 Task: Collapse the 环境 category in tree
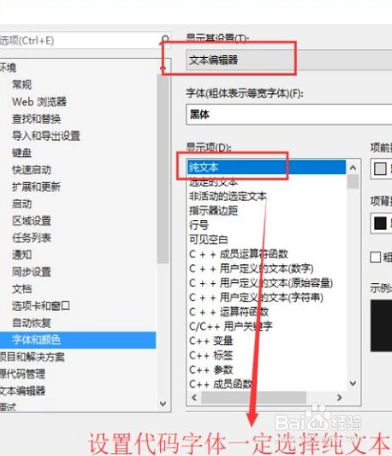pos(8,68)
